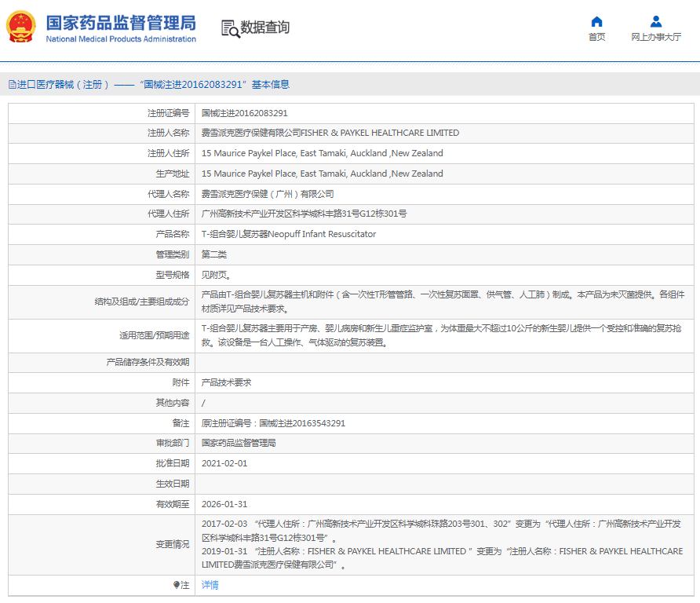Click agent address 广州高新技术产业开发区 value
The image size is (700, 603).
pos(304,214)
